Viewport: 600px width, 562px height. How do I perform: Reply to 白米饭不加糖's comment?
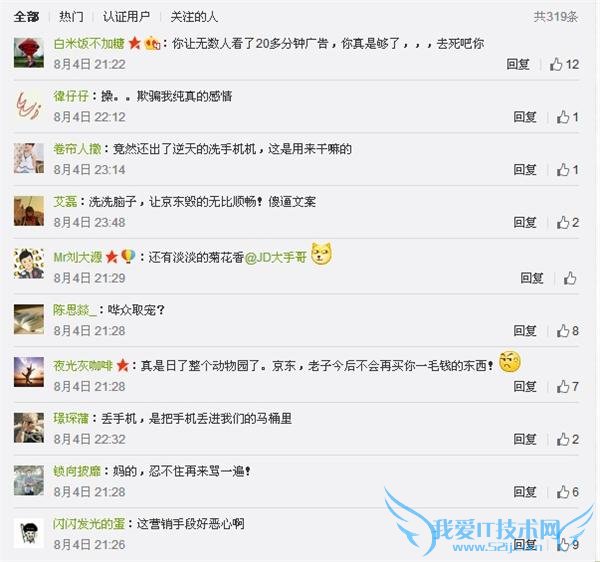518,64
